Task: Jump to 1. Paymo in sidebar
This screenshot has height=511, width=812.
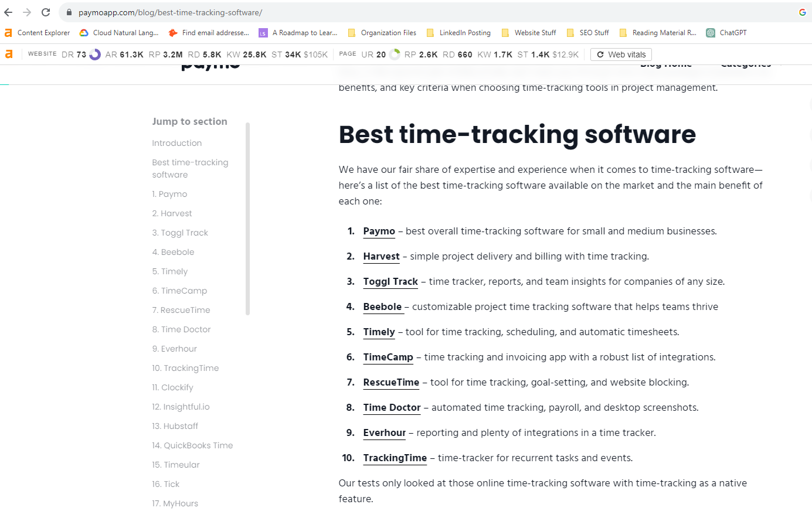Action: click(169, 194)
